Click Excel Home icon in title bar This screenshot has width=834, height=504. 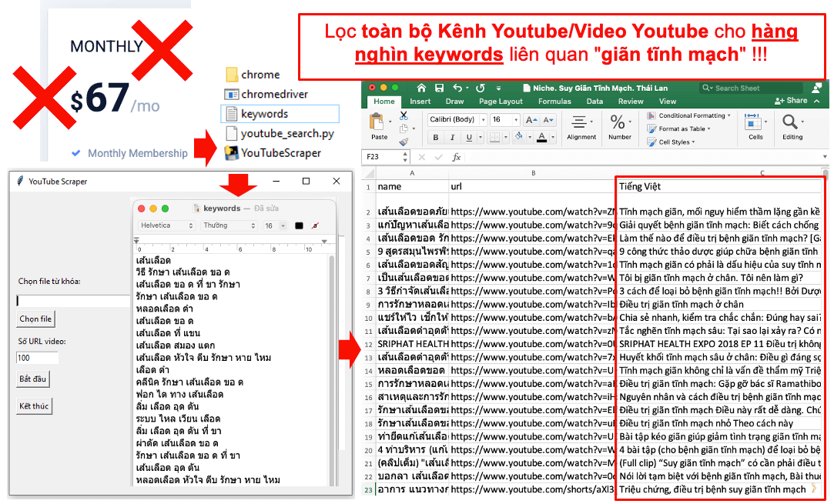pyautogui.click(x=421, y=88)
